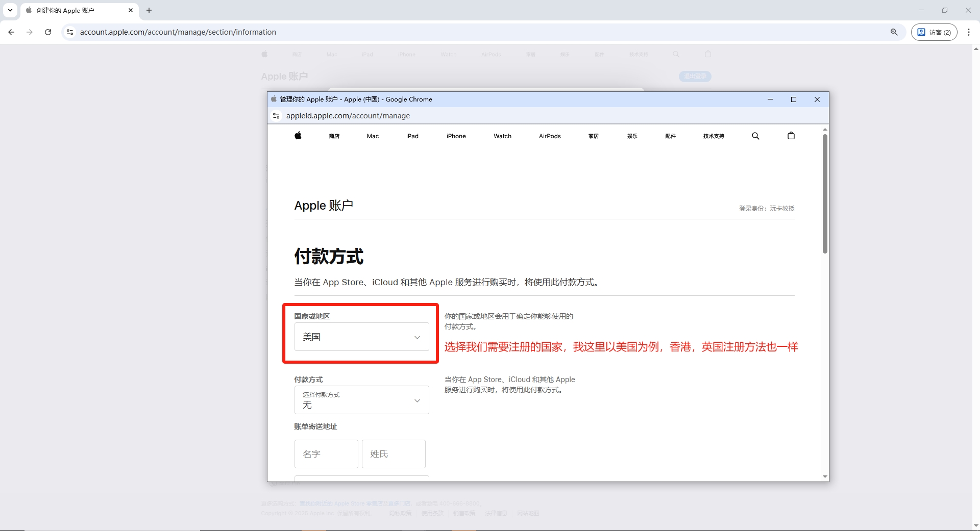
Task: Expand the 选择付款方式 dropdown showing 无
Action: tap(362, 400)
